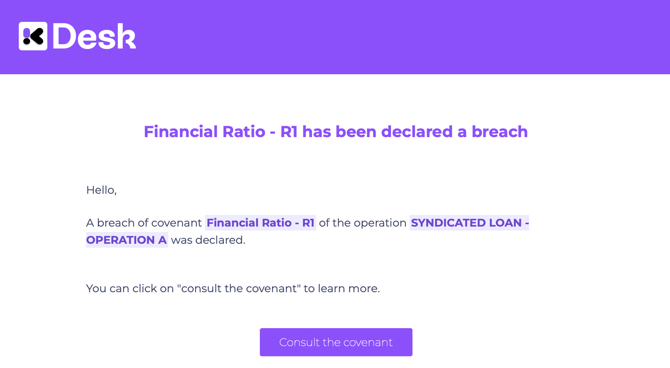The image size is (670, 368).
Task: Click the highlighted "OPERATION A" text
Action: click(126, 240)
